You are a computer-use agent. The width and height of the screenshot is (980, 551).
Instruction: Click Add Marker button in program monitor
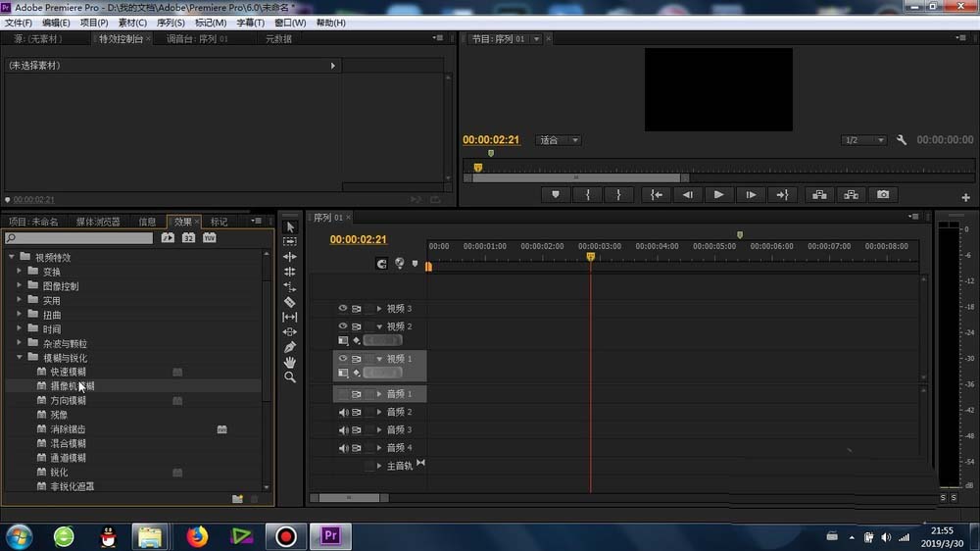[x=556, y=194]
